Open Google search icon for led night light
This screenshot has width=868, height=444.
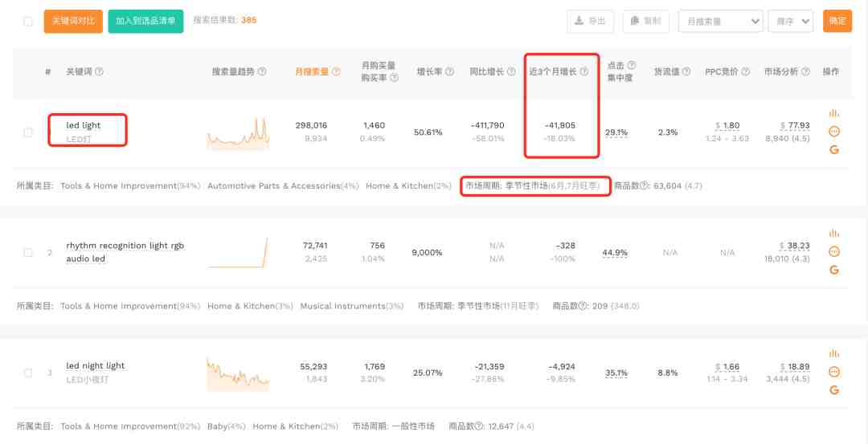tap(833, 390)
